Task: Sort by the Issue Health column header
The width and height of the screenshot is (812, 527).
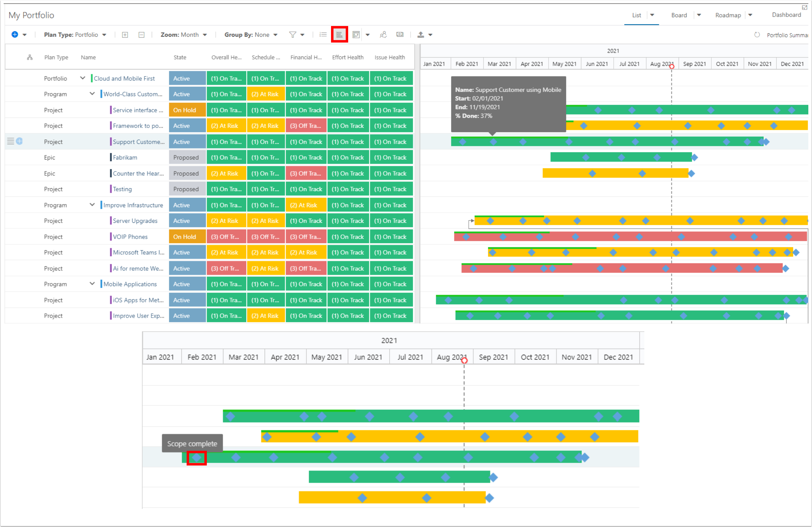Action: [x=389, y=57]
